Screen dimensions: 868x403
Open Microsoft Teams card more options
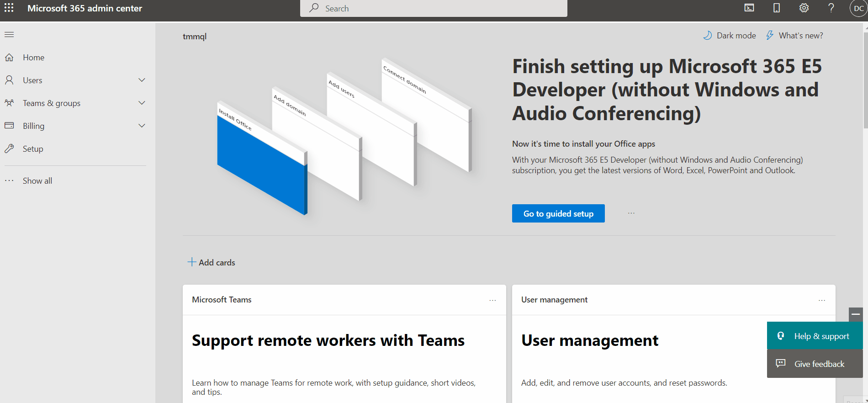[x=492, y=300]
